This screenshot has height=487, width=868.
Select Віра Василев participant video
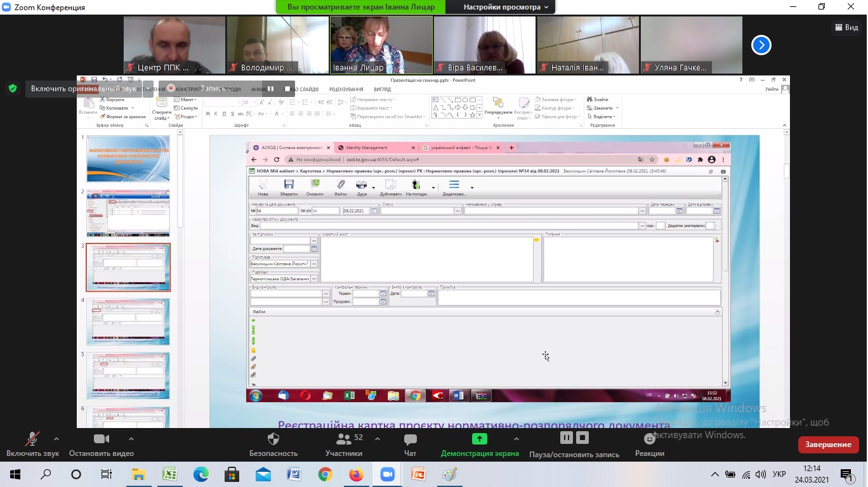[484, 45]
